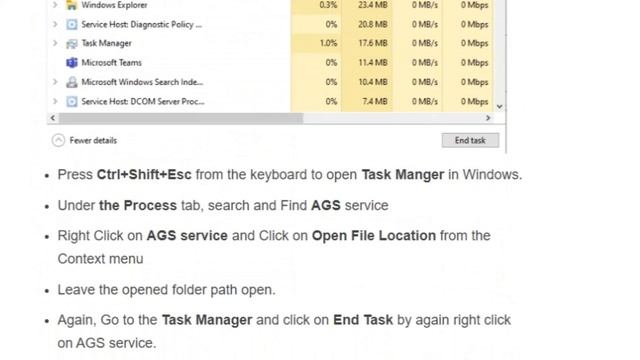The height and width of the screenshot is (360, 640).
Task: Expand Service Host DCOM Server row
Action: click(55, 101)
